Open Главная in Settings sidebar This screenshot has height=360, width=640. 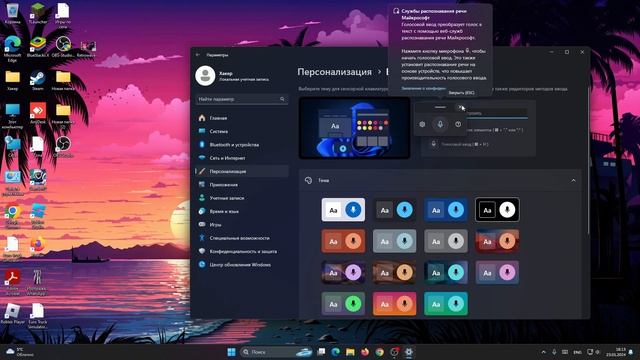pyautogui.click(x=242, y=118)
